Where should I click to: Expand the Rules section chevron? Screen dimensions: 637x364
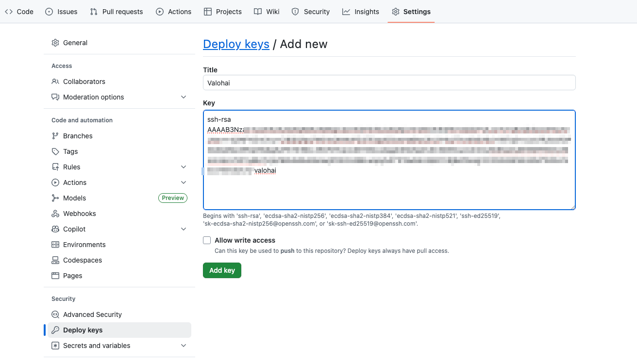pyautogui.click(x=184, y=167)
